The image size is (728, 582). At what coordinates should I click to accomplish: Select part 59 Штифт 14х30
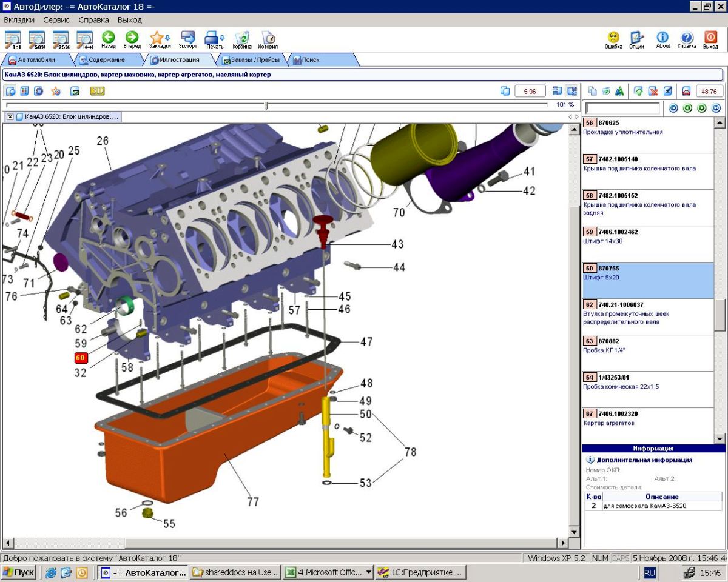pos(648,244)
